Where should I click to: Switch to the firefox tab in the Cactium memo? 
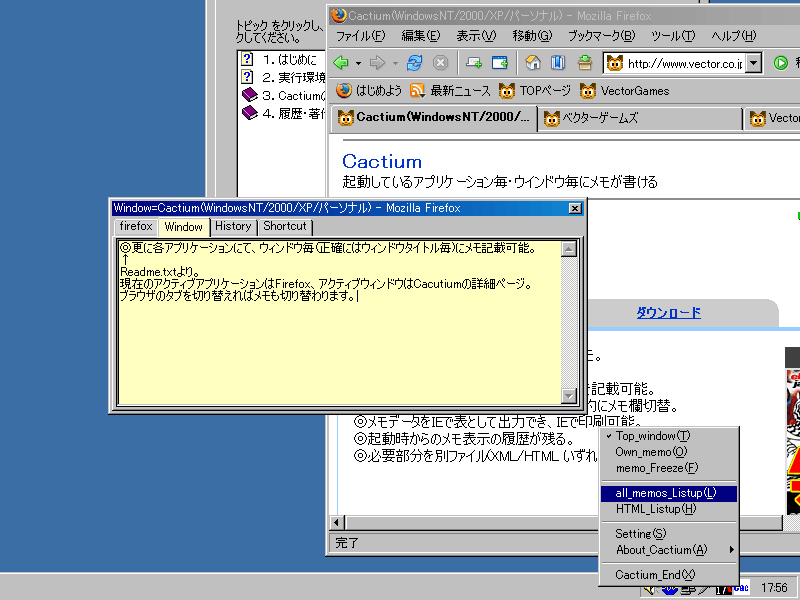(136, 227)
